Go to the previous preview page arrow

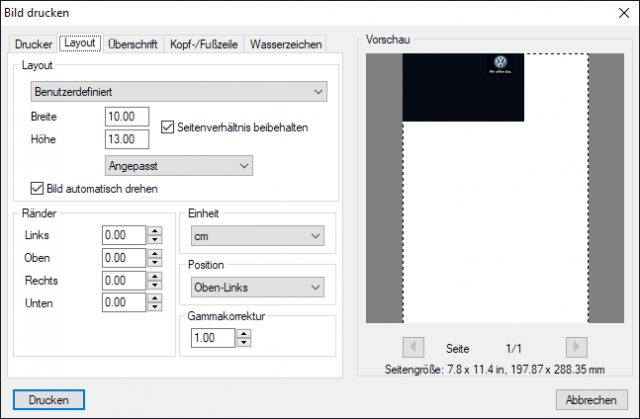(413, 347)
